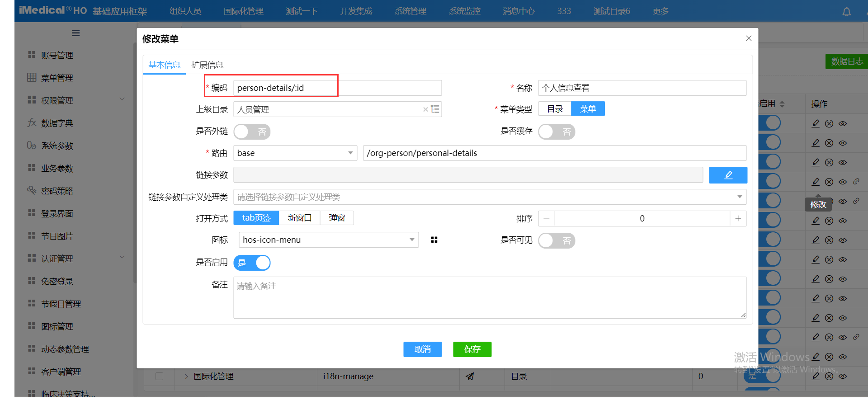
Task: Click the blue edit link parameters button
Action: 728,175
